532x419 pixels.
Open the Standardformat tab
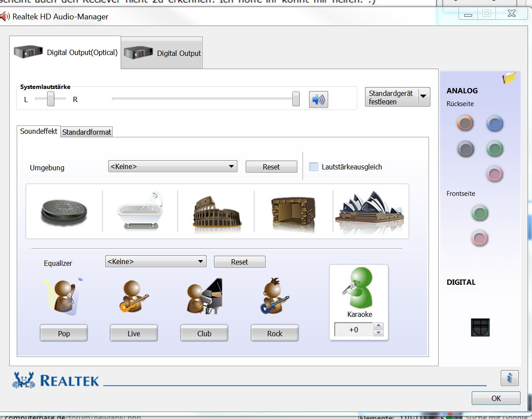pos(87,132)
